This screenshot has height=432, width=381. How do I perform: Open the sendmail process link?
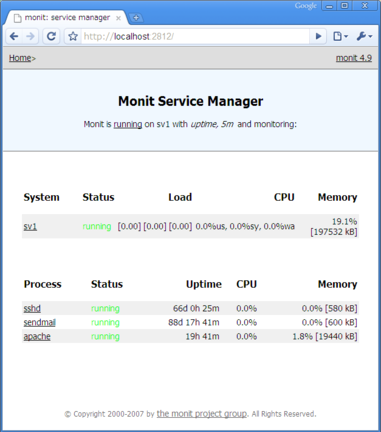[x=39, y=322]
